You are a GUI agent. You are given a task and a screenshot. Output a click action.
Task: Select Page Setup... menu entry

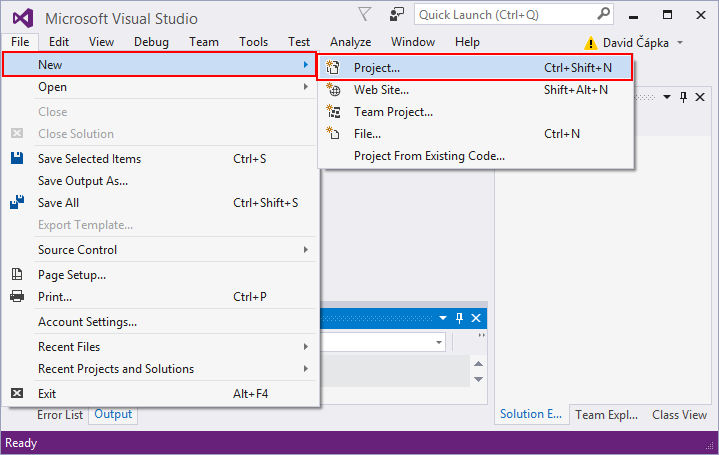click(159, 274)
